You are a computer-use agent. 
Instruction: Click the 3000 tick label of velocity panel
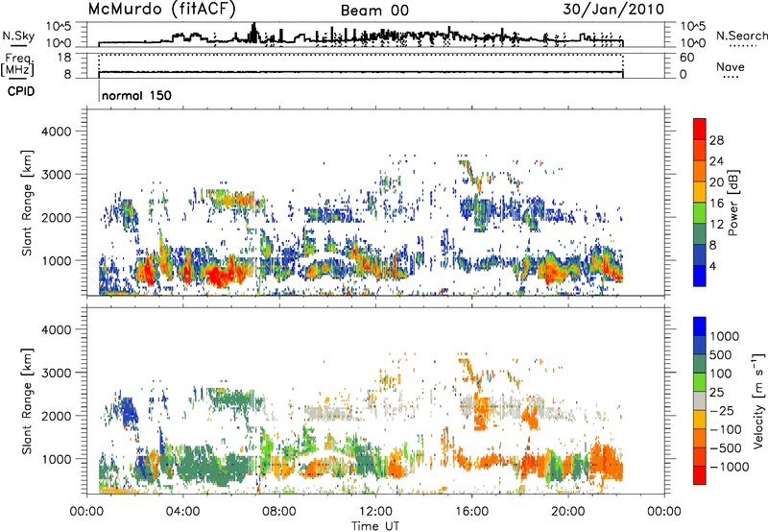(56, 373)
